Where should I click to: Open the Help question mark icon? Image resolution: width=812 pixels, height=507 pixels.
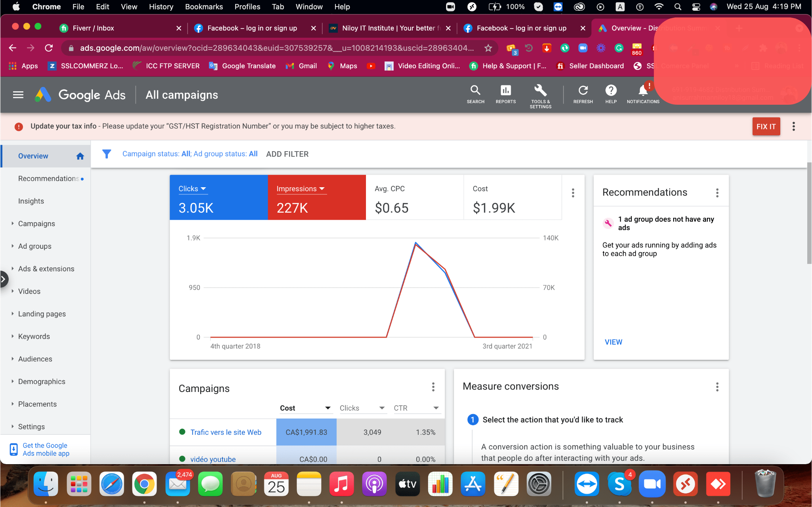click(x=611, y=94)
